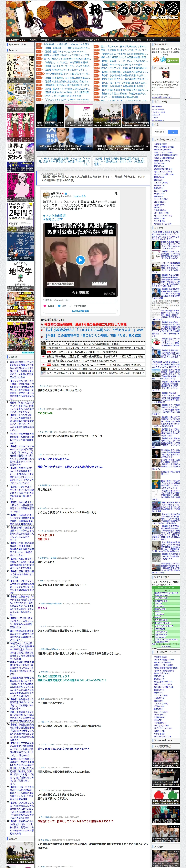Open the 世界はこう変わる book ad
Viewport: 186px width, 868px height.
[20, 158]
